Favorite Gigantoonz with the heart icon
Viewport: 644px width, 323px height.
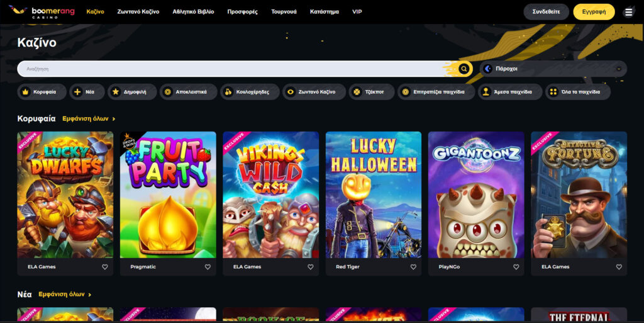(516, 267)
